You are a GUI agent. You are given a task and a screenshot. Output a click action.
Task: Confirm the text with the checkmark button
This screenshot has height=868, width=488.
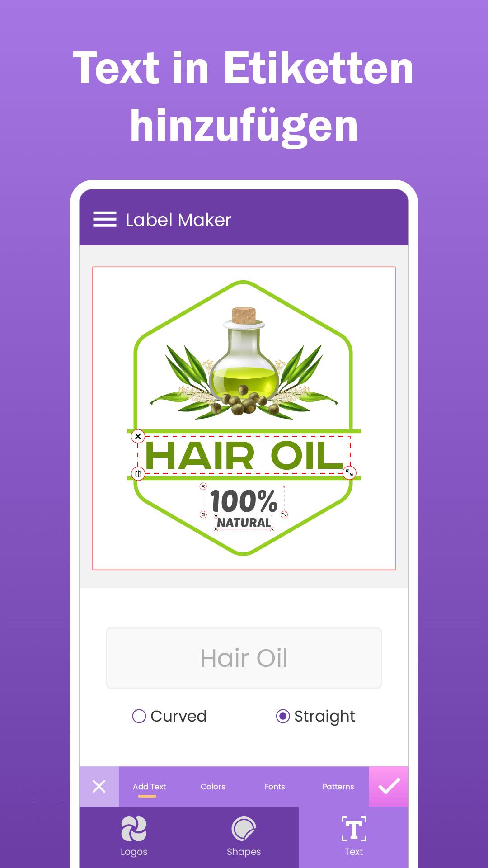pyautogui.click(x=389, y=786)
